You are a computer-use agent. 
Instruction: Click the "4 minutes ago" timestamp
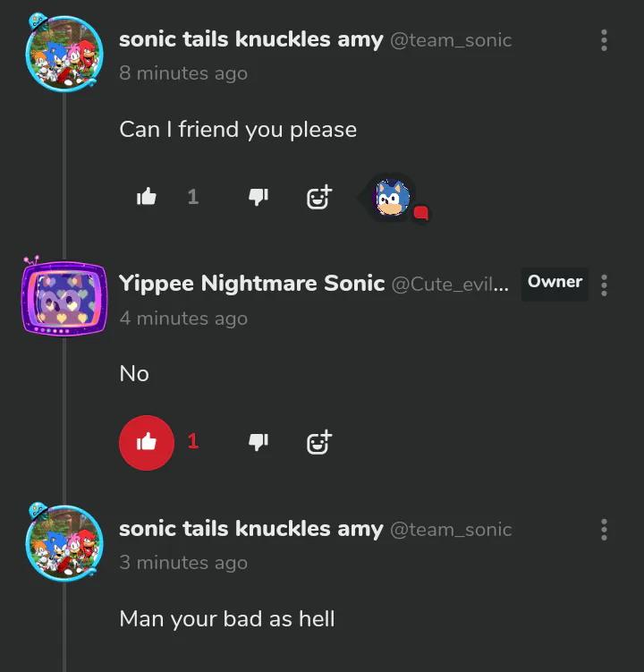[x=183, y=319]
